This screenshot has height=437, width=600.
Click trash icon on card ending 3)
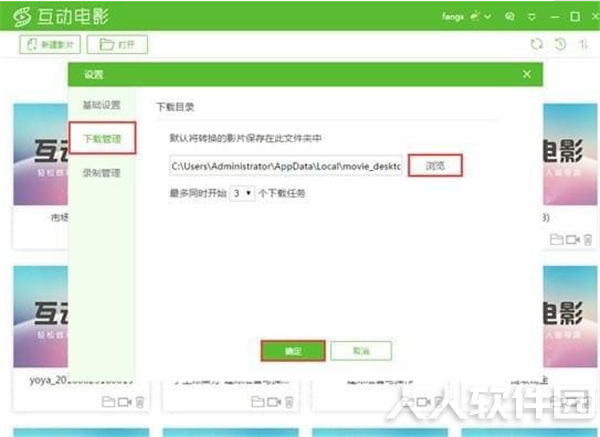(x=588, y=240)
